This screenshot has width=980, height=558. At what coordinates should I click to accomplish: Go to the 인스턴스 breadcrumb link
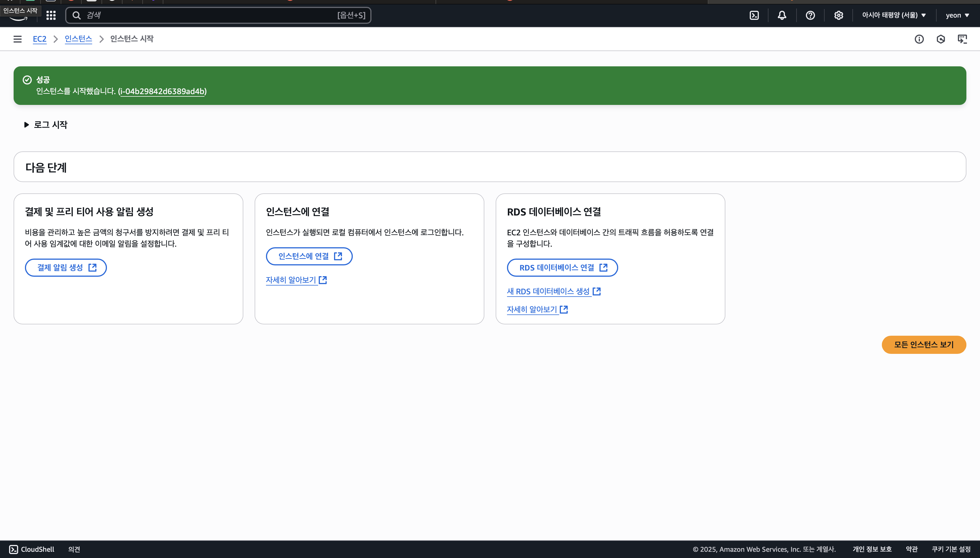[x=78, y=39]
